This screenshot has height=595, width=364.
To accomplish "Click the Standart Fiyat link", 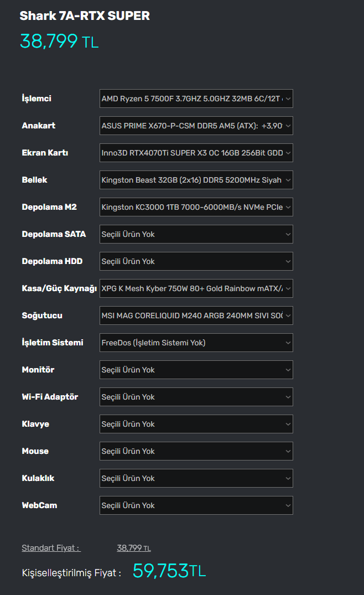I will 51,548.
